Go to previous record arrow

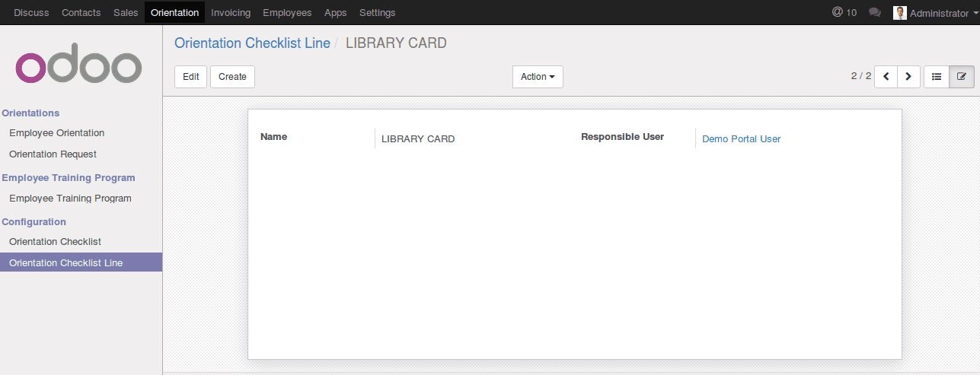pyautogui.click(x=886, y=77)
